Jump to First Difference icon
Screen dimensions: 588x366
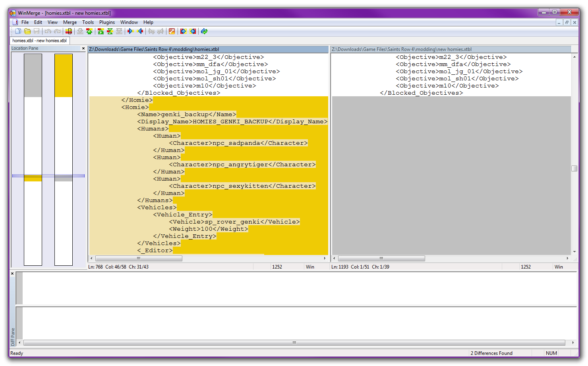coord(101,31)
